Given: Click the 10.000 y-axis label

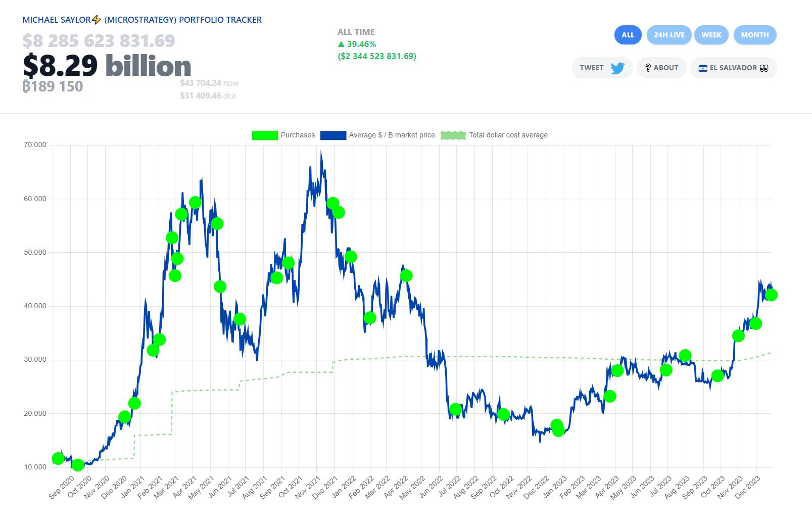Looking at the screenshot, I should pos(35,467).
